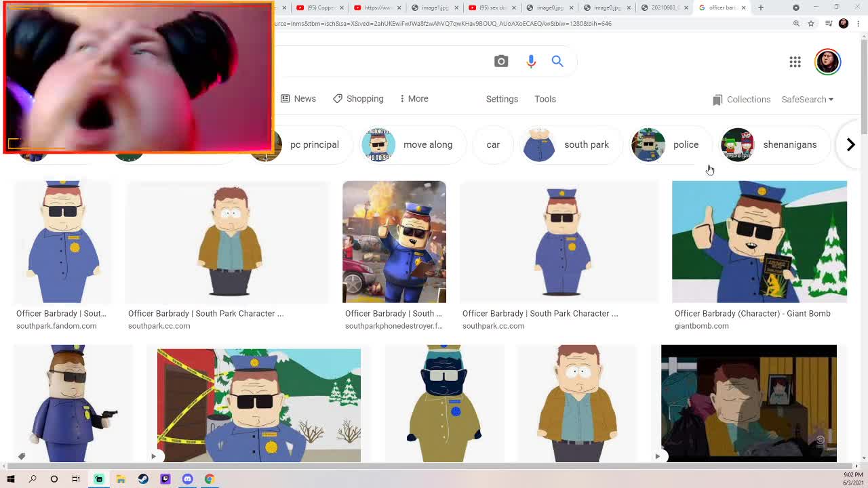Bookmark this page with star icon
Image resolution: width=868 pixels, height=488 pixels.
coord(810,24)
